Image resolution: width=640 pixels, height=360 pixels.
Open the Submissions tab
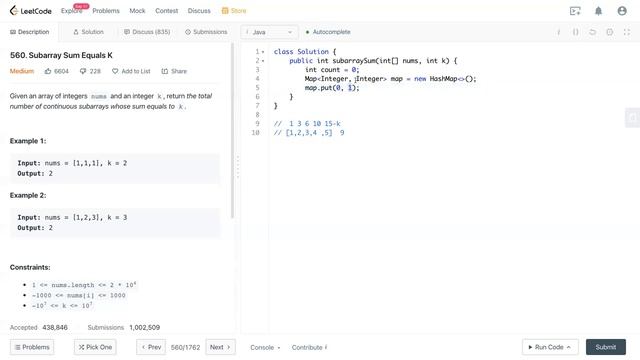coord(206,32)
